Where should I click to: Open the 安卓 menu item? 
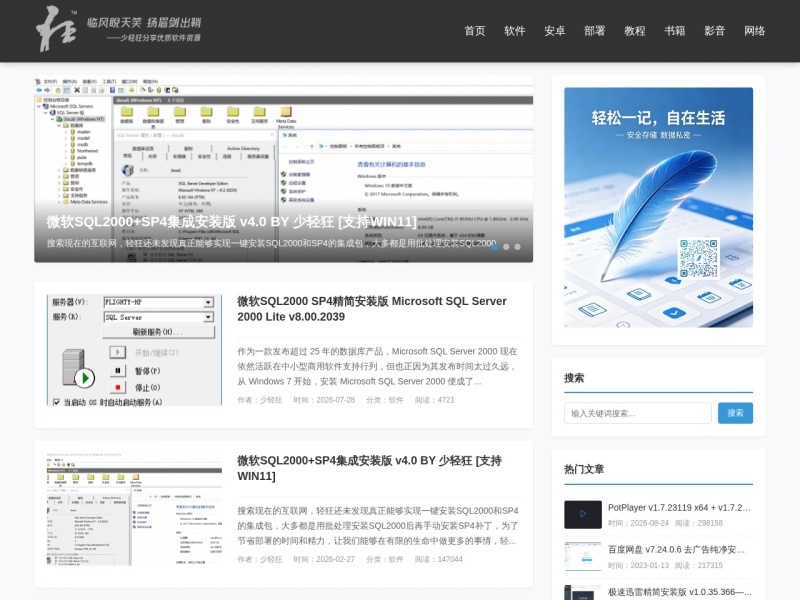554,31
